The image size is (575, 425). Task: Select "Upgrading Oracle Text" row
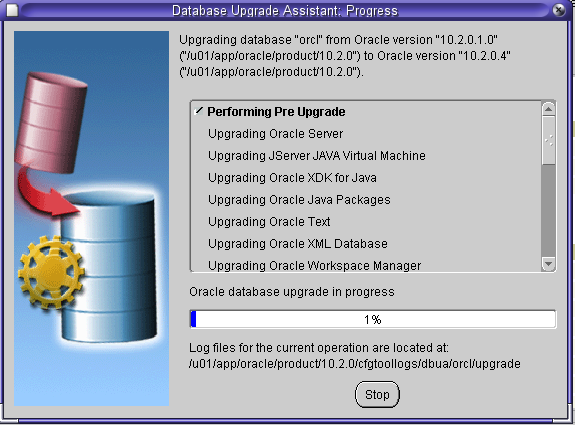coord(269,222)
